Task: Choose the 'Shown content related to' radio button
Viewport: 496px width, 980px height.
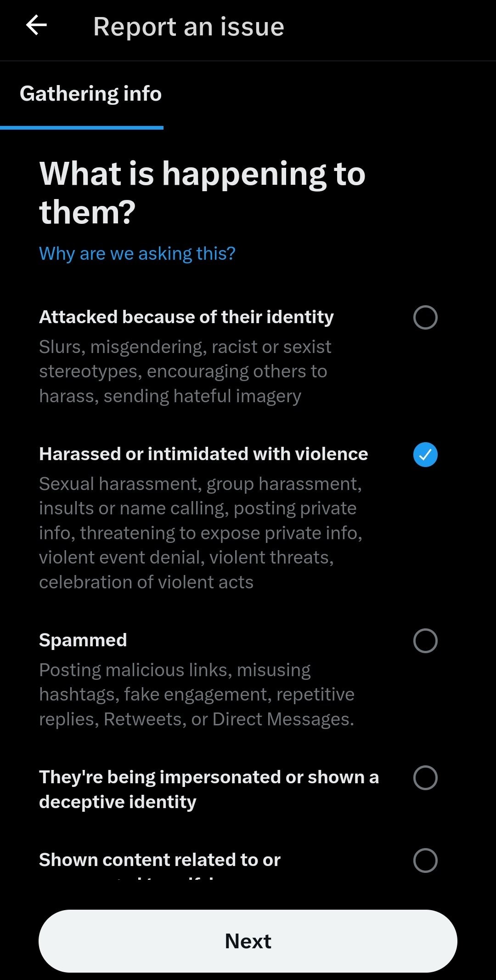Action: click(x=425, y=860)
